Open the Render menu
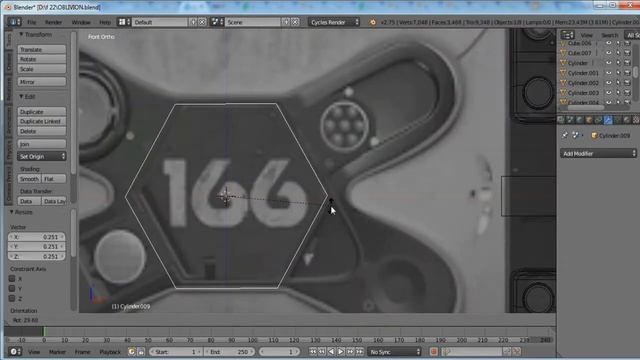 53,22
